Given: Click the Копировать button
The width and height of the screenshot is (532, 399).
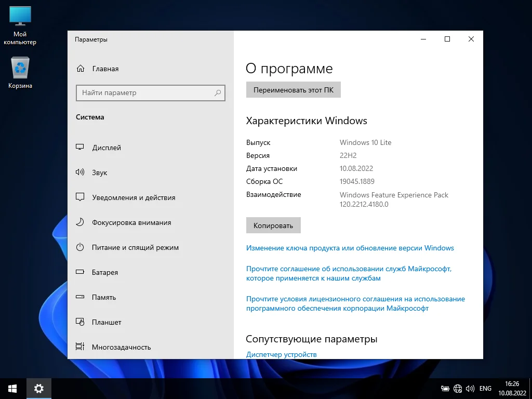Looking at the screenshot, I should (273, 225).
